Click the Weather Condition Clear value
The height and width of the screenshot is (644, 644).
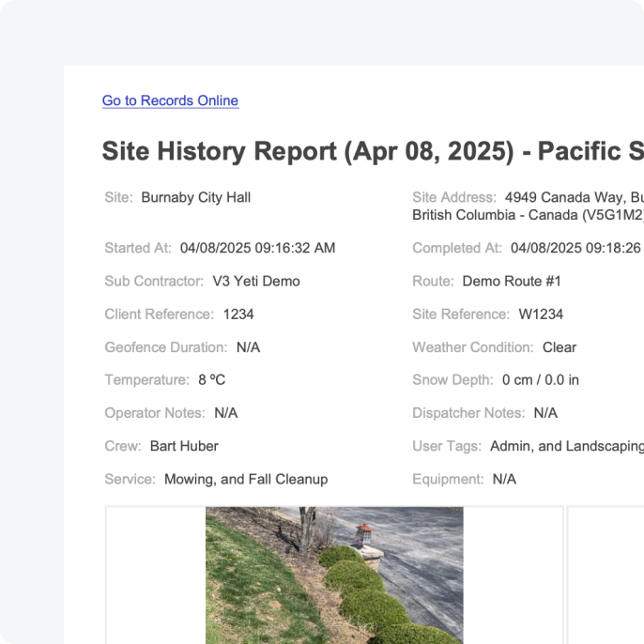pos(560,347)
